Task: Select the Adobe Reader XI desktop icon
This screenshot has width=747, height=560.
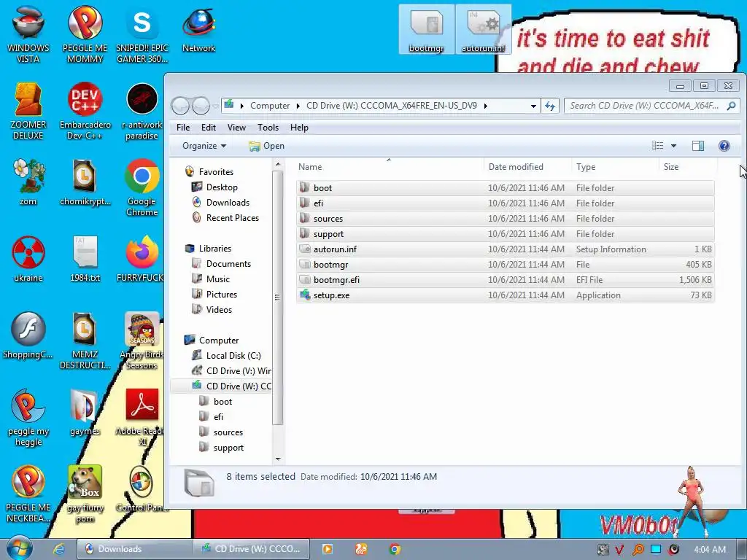Action: [x=142, y=417]
